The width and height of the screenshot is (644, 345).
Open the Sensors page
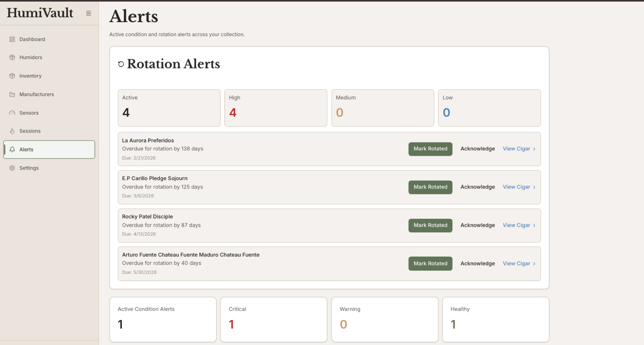[49, 113]
